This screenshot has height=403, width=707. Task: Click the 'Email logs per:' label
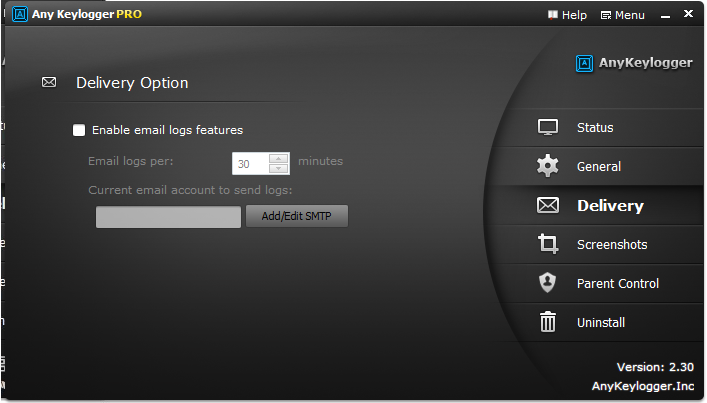click(x=131, y=161)
